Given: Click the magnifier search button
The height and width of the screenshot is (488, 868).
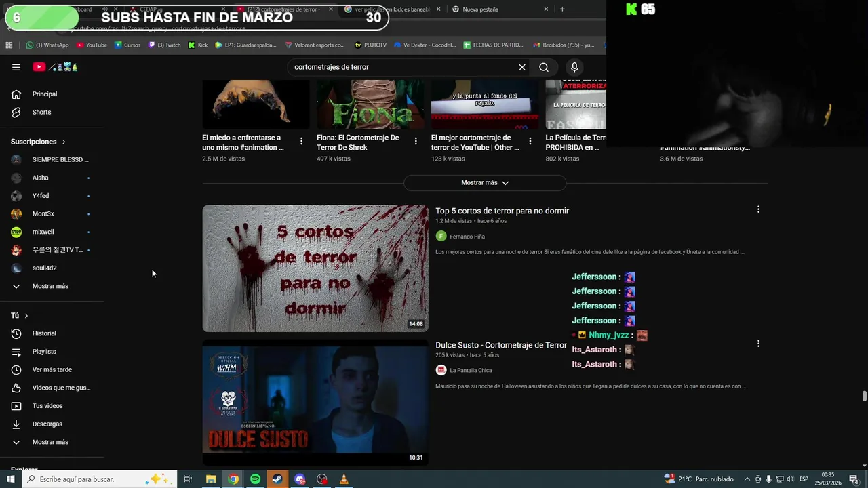Looking at the screenshot, I should pyautogui.click(x=544, y=67).
